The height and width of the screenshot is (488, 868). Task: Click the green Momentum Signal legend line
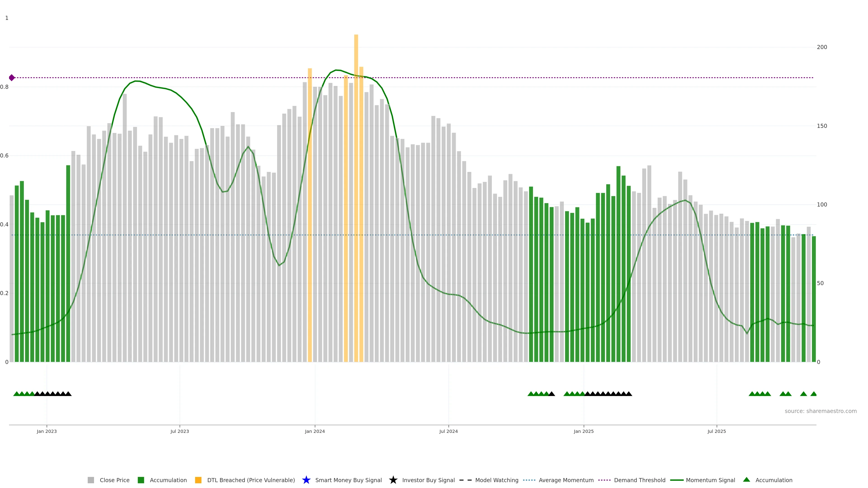coord(677,480)
